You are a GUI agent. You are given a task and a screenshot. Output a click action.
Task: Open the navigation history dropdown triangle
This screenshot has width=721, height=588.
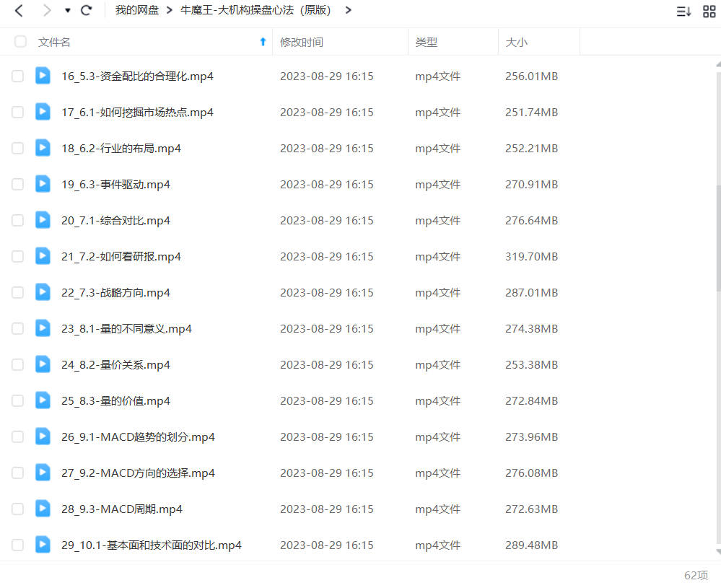click(x=68, y=11)
